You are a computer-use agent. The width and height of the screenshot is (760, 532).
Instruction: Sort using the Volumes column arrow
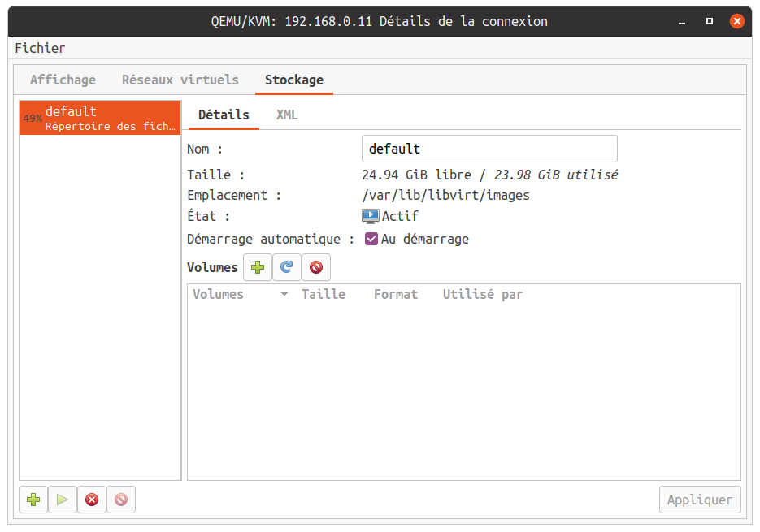point(284,295)
